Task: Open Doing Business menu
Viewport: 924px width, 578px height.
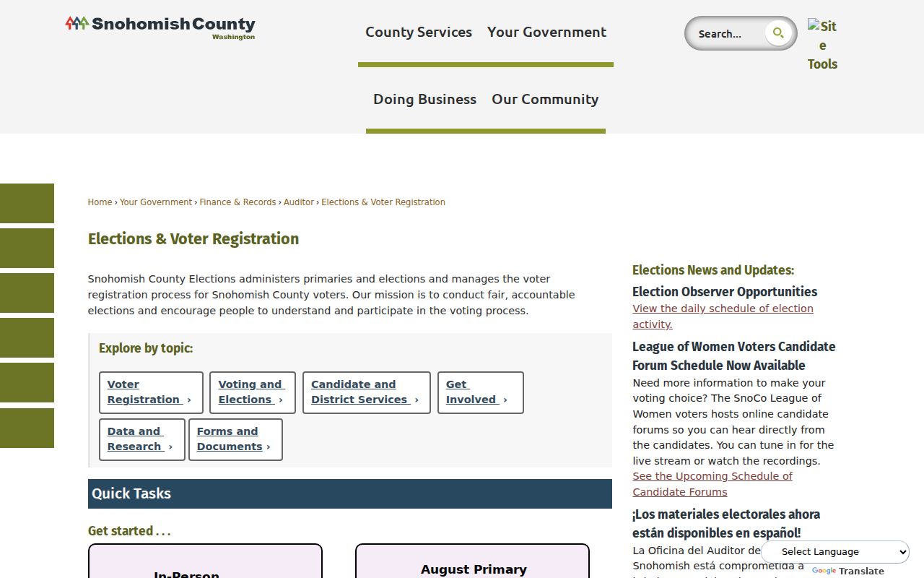Action: click(424, 99)
